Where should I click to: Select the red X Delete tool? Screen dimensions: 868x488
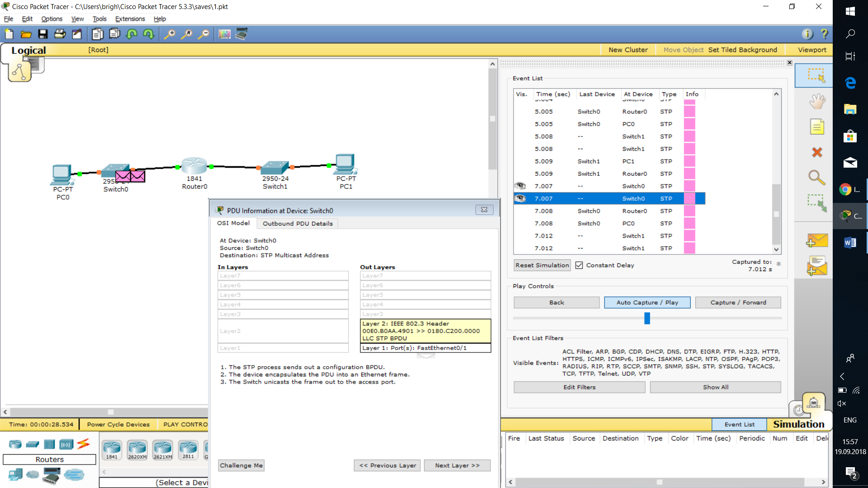[817, 152]
